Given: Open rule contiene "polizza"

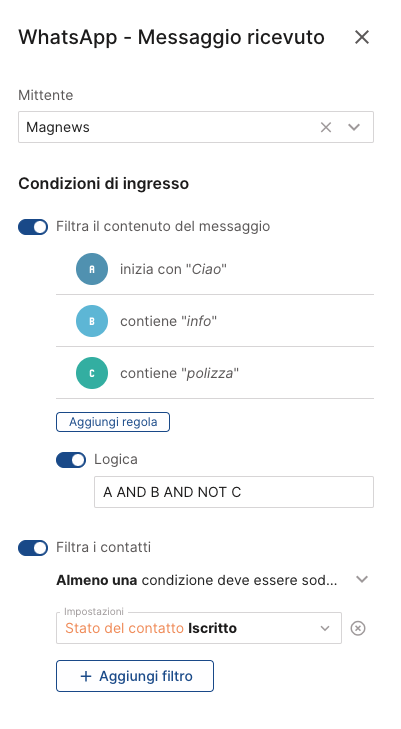Looking at the screenshot, I should 215,373.
